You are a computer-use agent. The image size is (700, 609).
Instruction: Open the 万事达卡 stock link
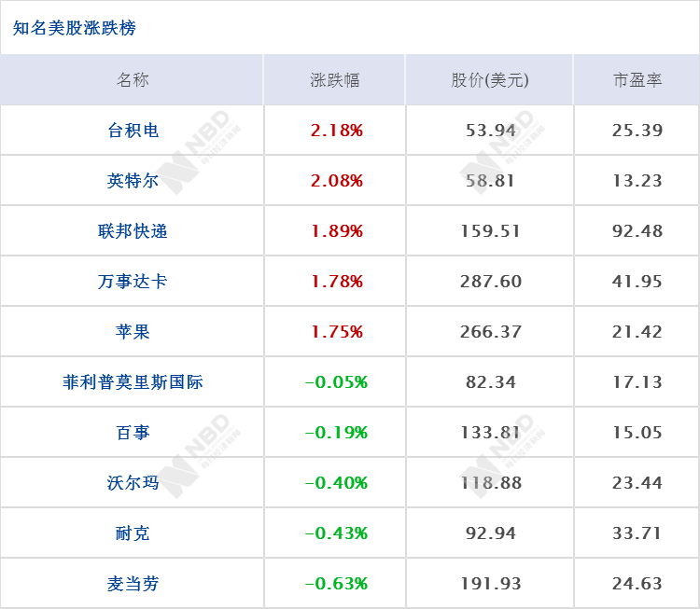tap(133, 282)
